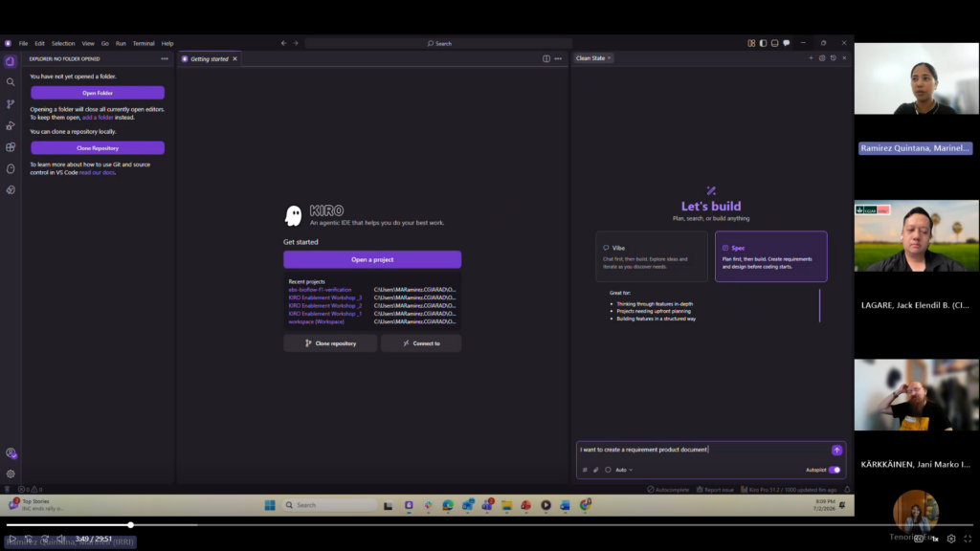The width and height of the screenshot is (980, 551).
Task: Select the Vibe mode card
Action: point(651,256)
